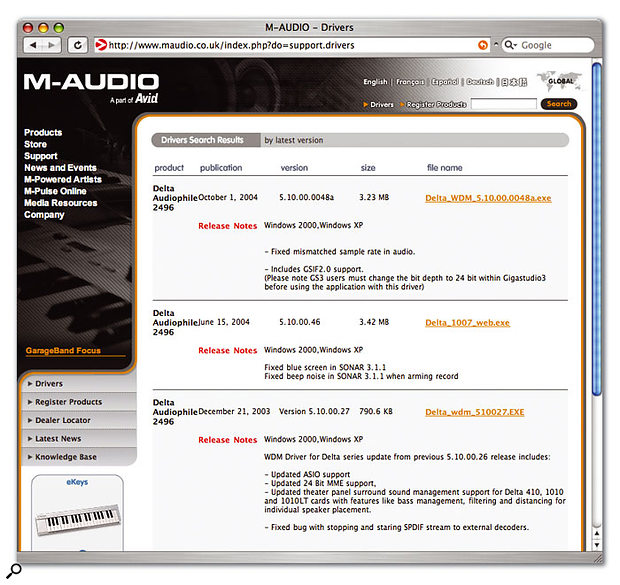Viewport: 620px width, 585px height.
Task: Download Delta_wdm_510027.EXE
Action: click(x=474, y=412)
